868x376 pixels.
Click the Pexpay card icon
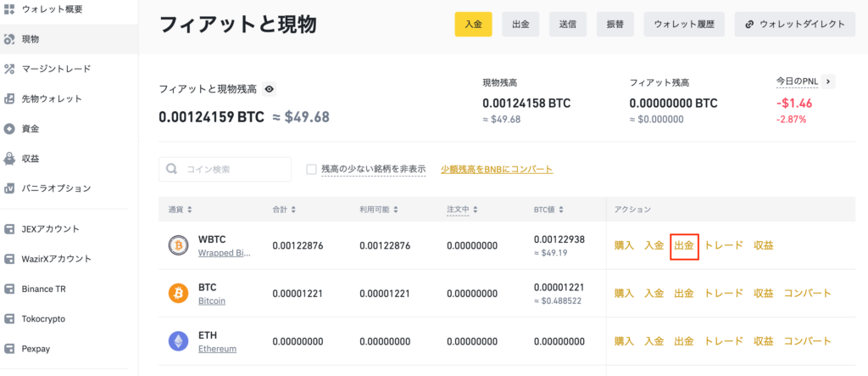coord(8,349)
